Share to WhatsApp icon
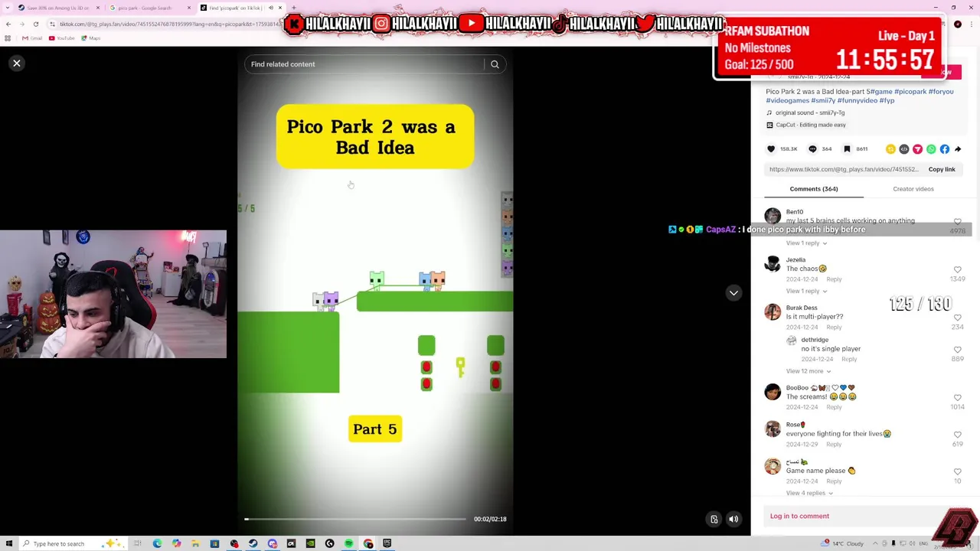Screen dimensions: 980x551 coord(931,149)
